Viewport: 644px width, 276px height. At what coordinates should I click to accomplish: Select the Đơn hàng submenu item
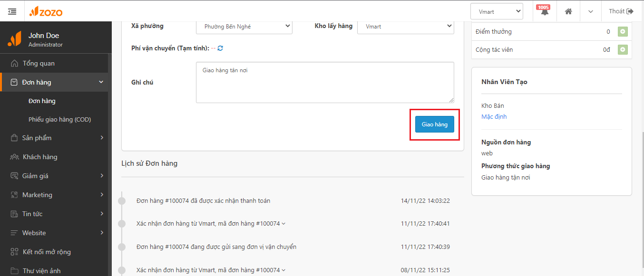point(42,101)
